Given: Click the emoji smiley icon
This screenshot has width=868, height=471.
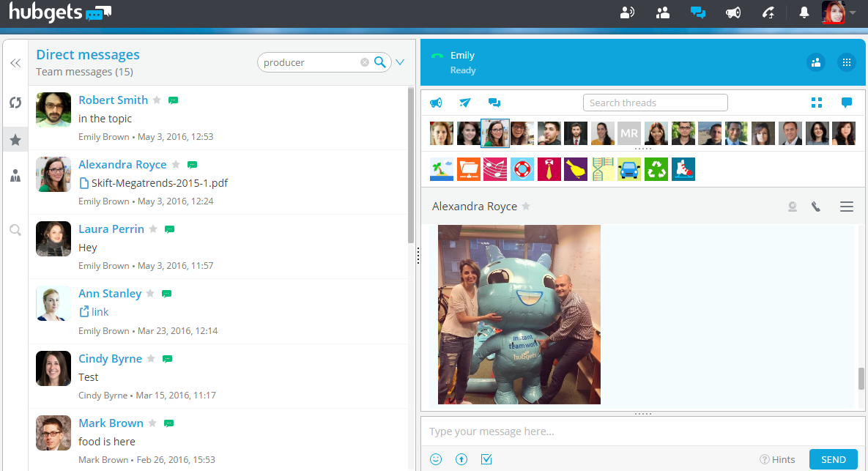Looking at the screenshot, I should (x=436, y=459).
